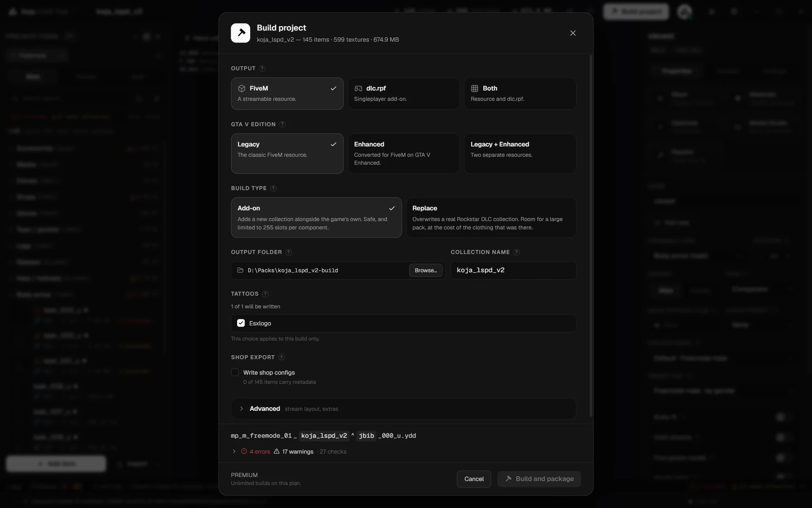Select FiveM output option
Viewport: 812px width, 508px height.
click(287, 94)
